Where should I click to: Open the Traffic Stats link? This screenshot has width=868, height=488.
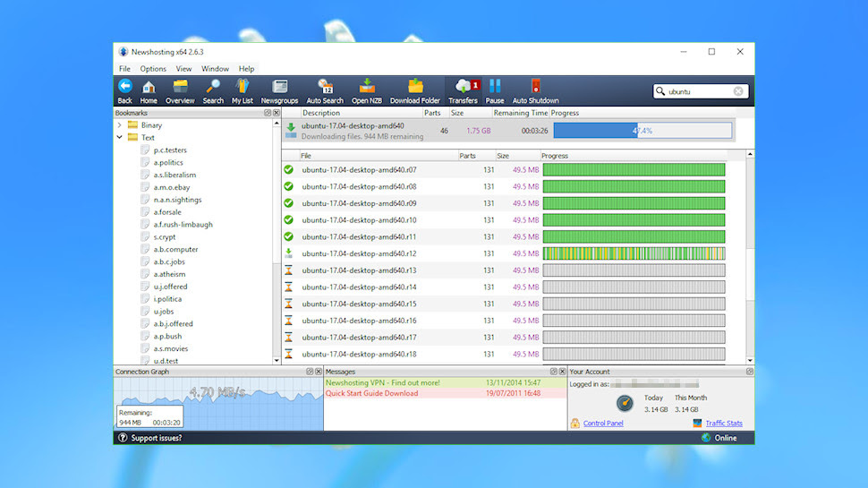724,424
